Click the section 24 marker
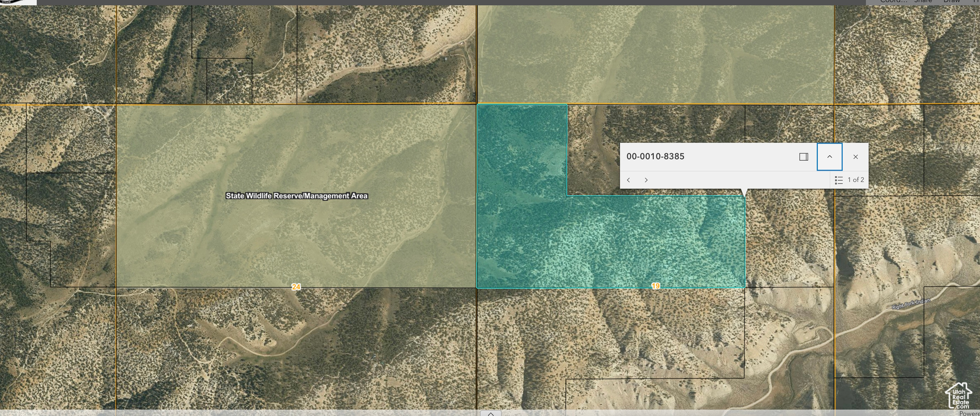The width and height of the screenshot is (980, 416). point(296,287)
